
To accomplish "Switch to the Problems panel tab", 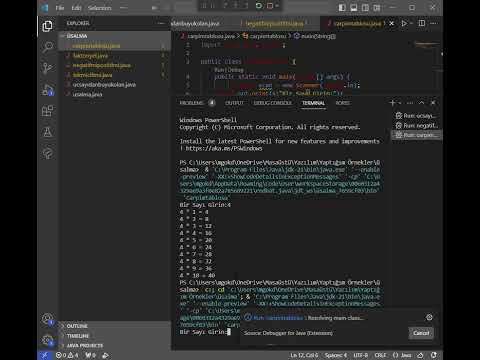I will (x=197, y=103).
